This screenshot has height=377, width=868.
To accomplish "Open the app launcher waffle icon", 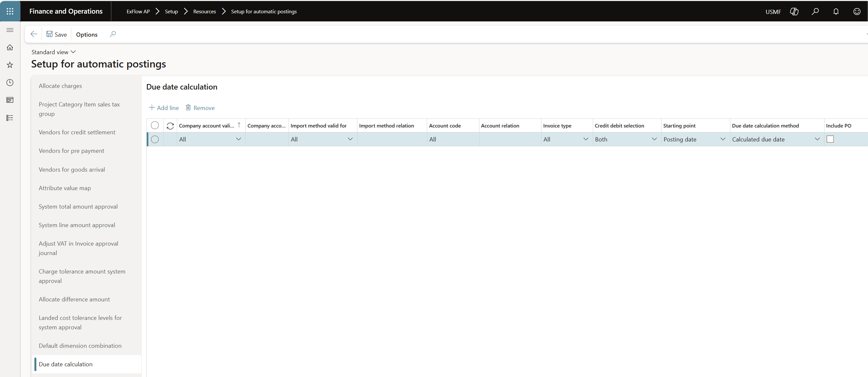I will [x=10, y=11].
